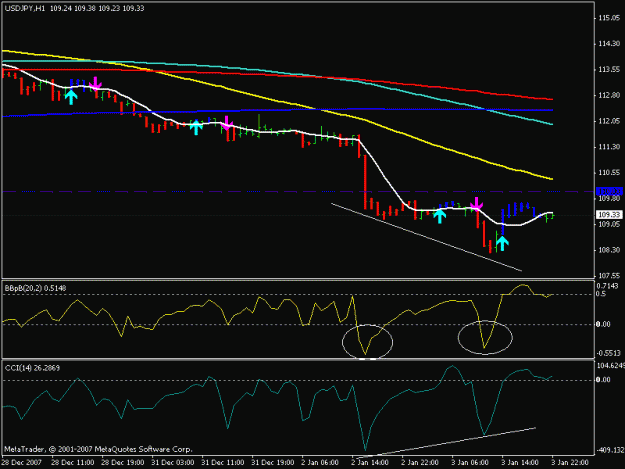Click the 104.6249 CCI scale value
The image size is (625, 469).
(x=610, y=365)
